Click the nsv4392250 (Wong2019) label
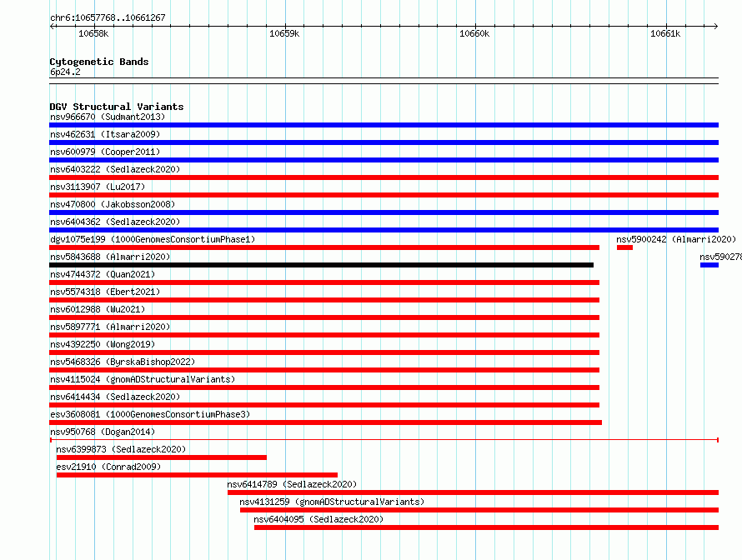This screenshot has width=742, height=560. [103, 344]
